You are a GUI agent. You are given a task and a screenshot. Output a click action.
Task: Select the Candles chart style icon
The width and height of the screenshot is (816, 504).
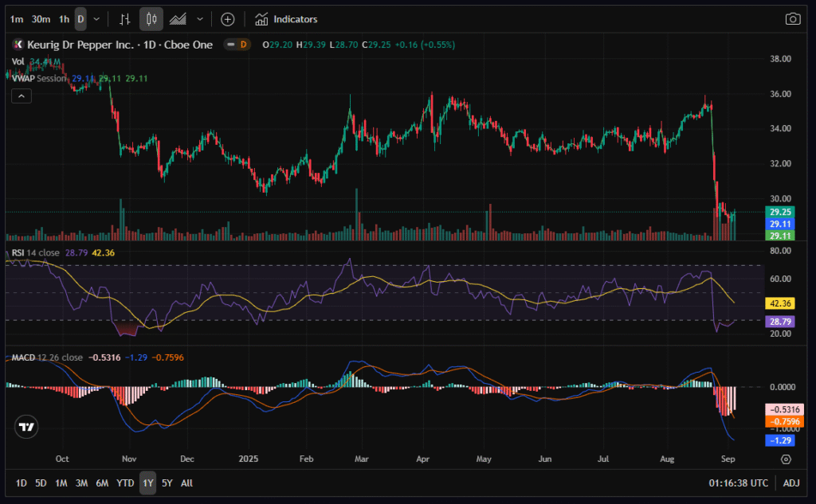[x=151, y=19]
